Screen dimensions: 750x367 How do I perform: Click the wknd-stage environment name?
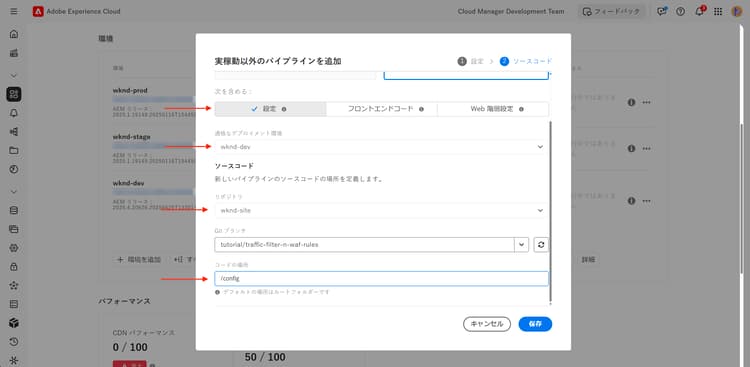(132, 136)
